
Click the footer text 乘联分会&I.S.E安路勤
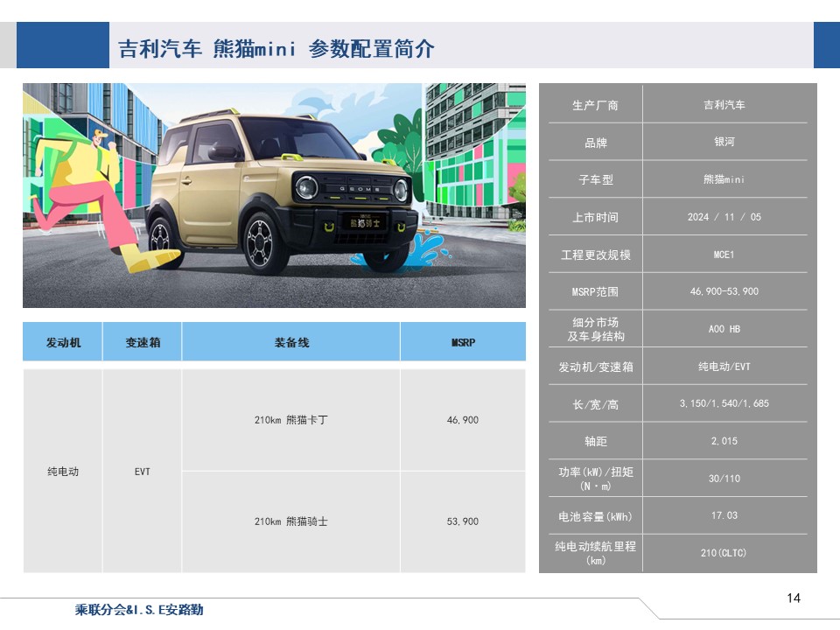(x=139, y=610)
